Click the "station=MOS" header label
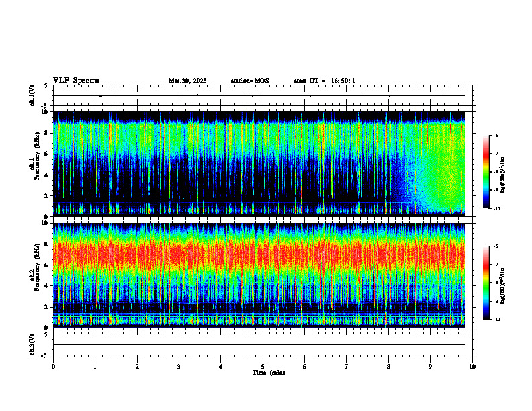 click(250, 81)
